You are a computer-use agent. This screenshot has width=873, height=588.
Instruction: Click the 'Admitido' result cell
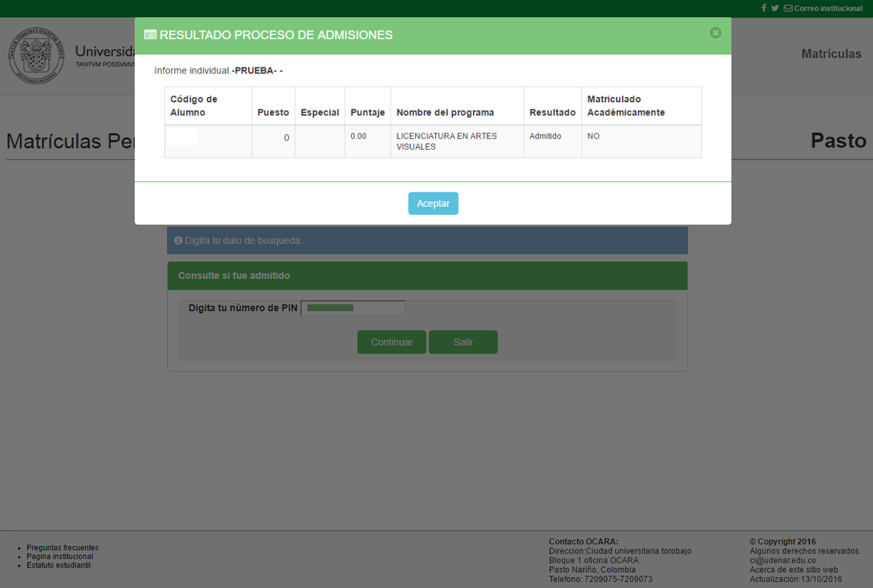point(553,142)
